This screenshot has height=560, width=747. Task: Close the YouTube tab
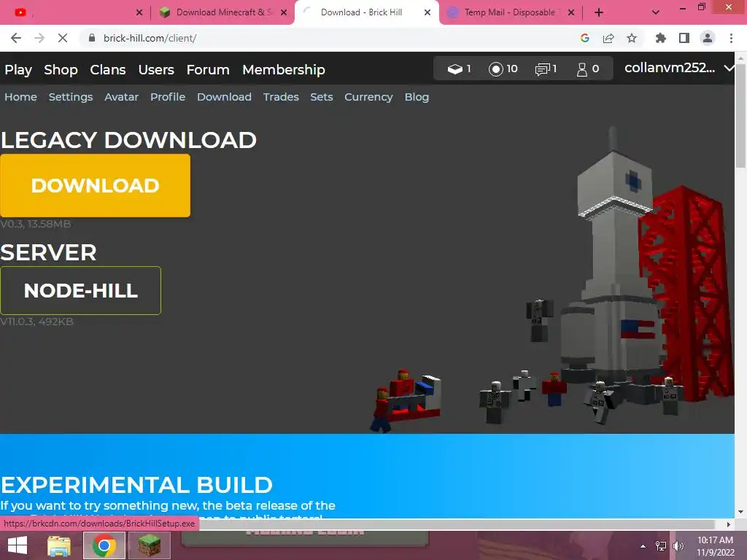139,12
